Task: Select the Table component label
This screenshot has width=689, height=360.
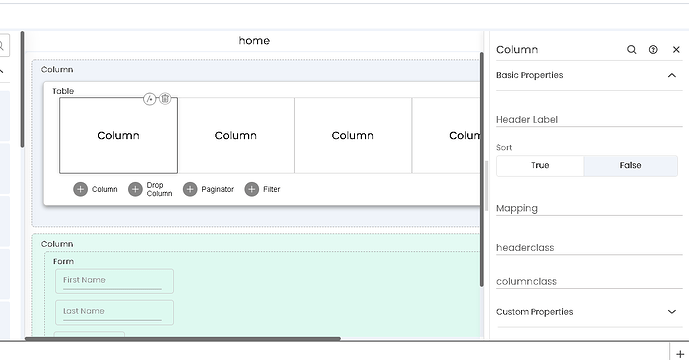Action: coord(63,91)
